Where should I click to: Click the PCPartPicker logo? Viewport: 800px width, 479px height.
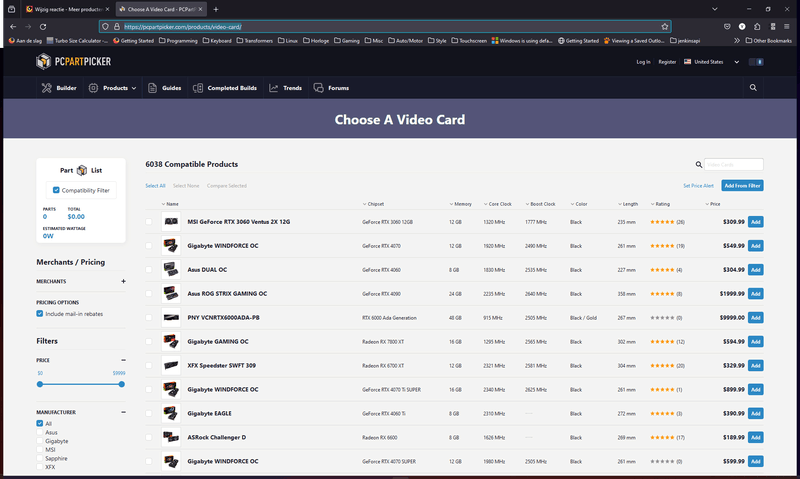[73, 62]
